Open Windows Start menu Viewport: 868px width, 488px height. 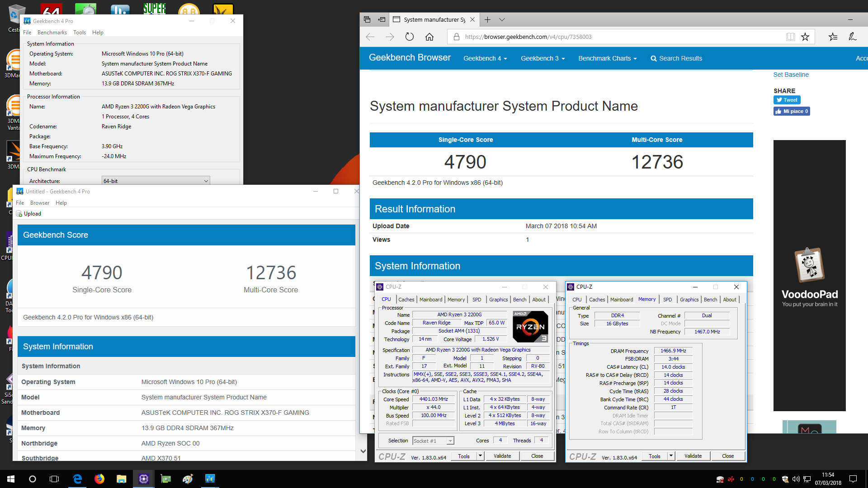click(x=11, y=479)
